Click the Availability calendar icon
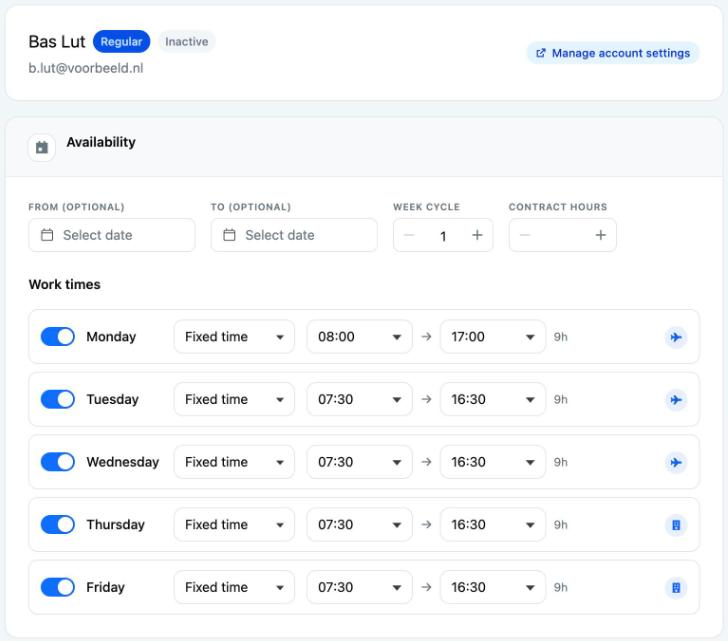Image resolution: width=728 pixels, height=641 pixels. point(42,148)
